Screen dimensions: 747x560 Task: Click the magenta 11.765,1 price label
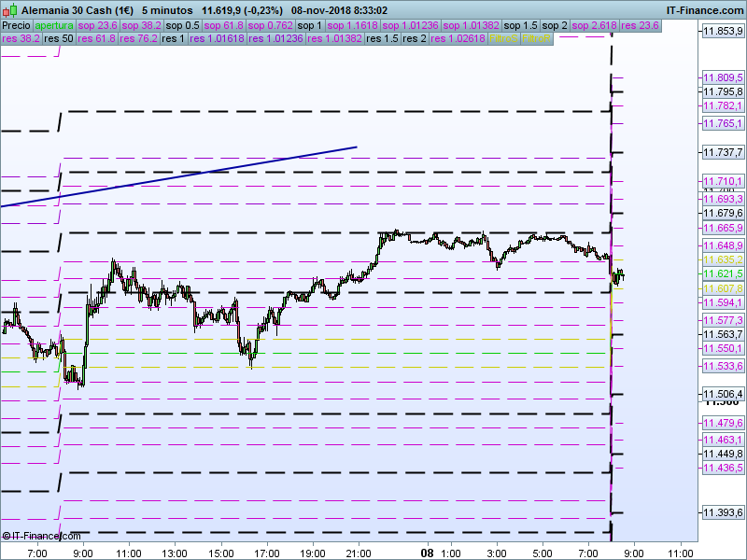[723, 123]
